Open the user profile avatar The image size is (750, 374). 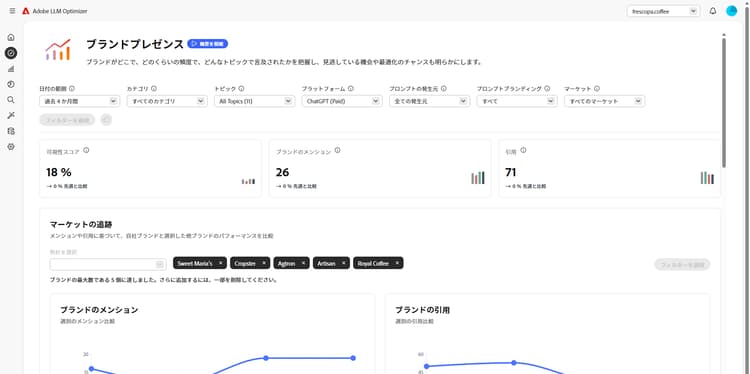coord(731,11)
